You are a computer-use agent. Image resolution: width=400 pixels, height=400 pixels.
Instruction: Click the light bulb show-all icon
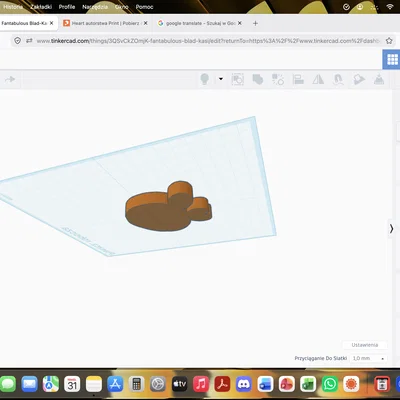pyautogui.click(x=205, y=79)
